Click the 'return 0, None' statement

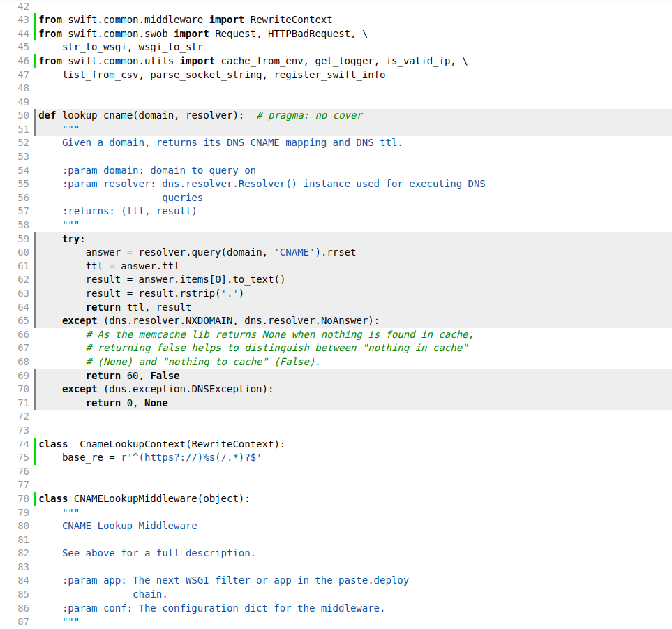point(126,403)
